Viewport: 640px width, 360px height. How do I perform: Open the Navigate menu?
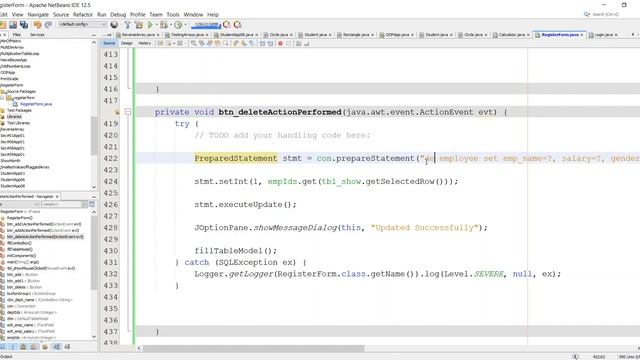38,14
